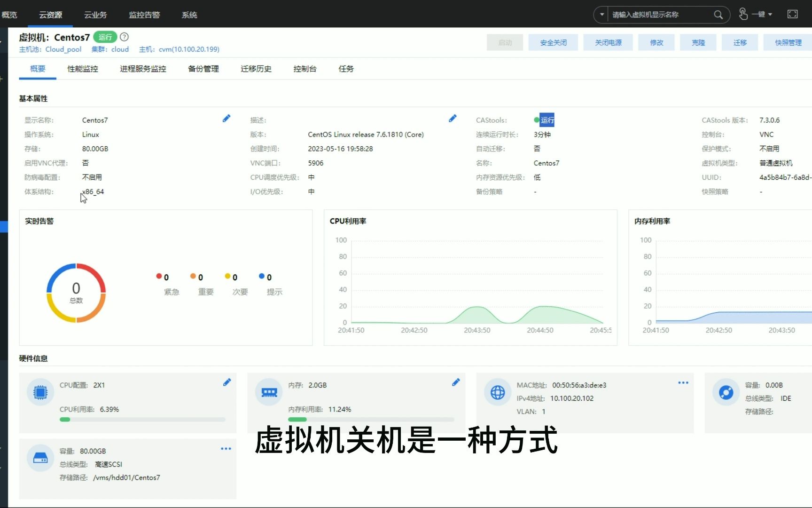Open 80.00GB disk more-options dots
This screenshot has height=508, width=812.
click(226, 448)
